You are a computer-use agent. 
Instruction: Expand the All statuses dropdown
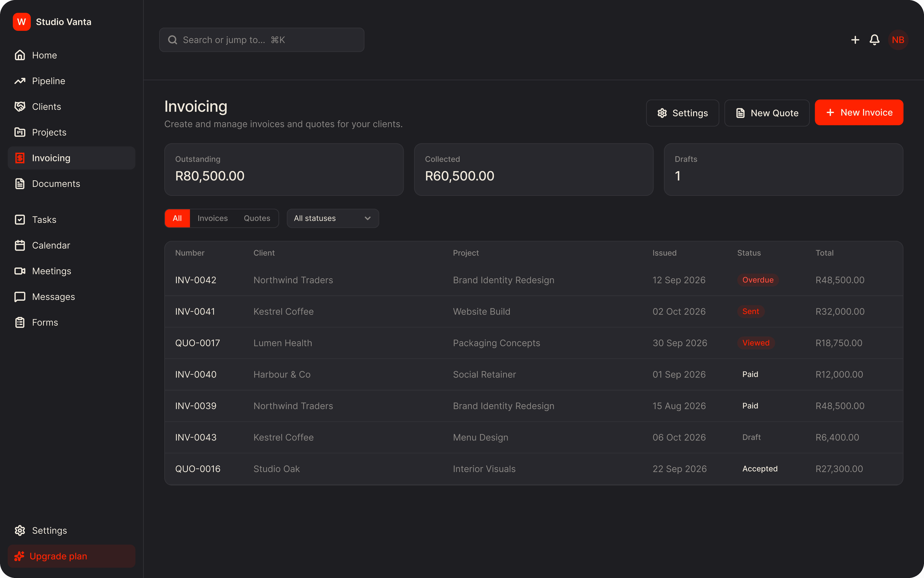(333, 218)
